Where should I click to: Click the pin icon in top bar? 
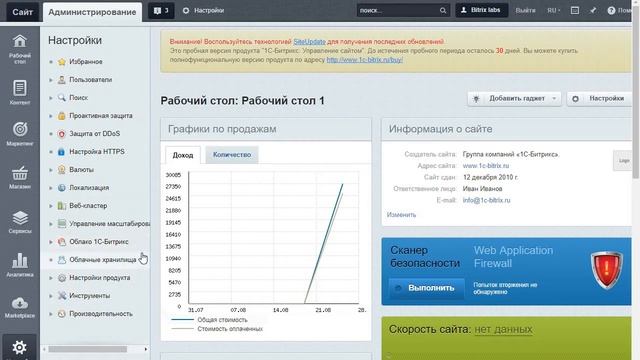(x=593, y=10)
